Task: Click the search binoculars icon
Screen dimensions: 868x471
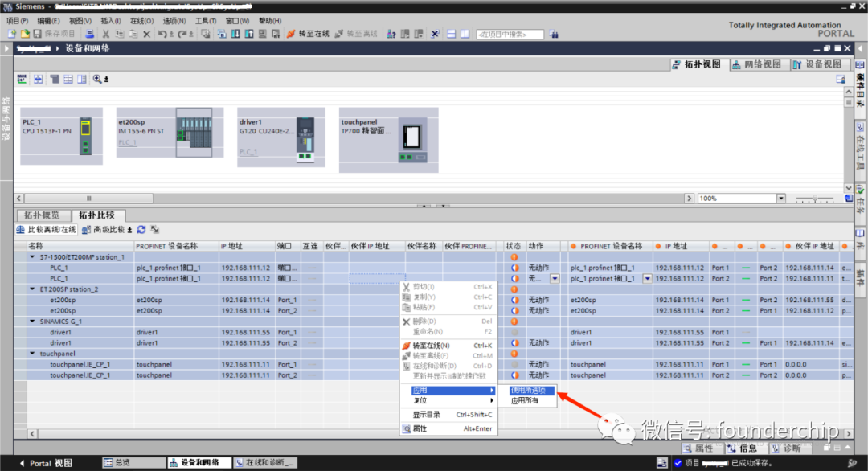Action: click(x=554, y=35)
